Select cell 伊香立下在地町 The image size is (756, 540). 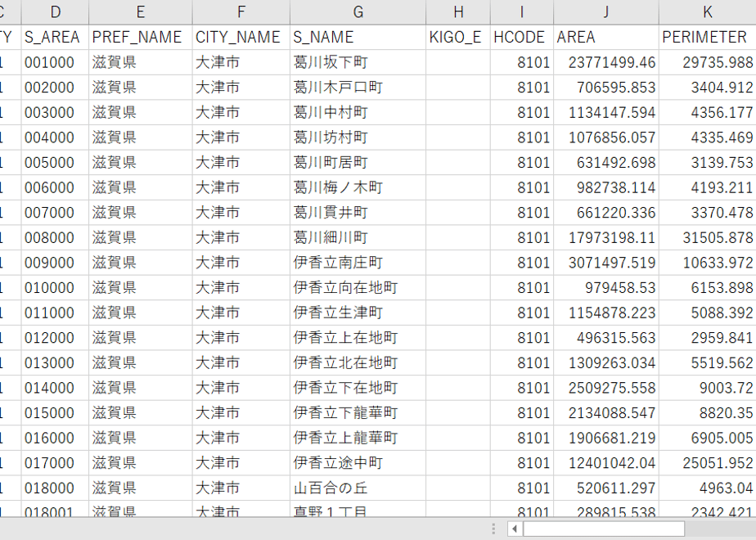[358, 388]
